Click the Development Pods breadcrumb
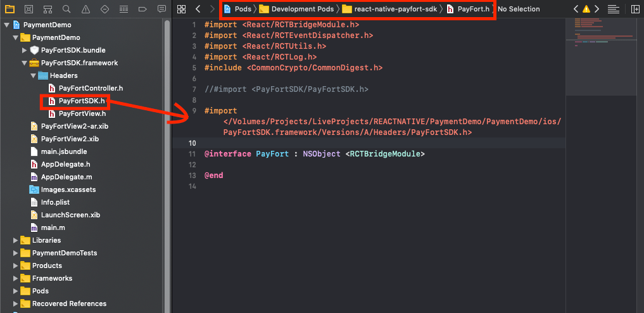The image size is (644, 313). (302, 9)
